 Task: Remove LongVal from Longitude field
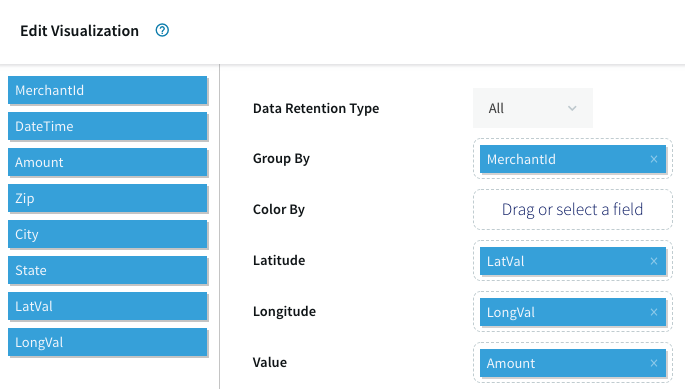[654, 312]
